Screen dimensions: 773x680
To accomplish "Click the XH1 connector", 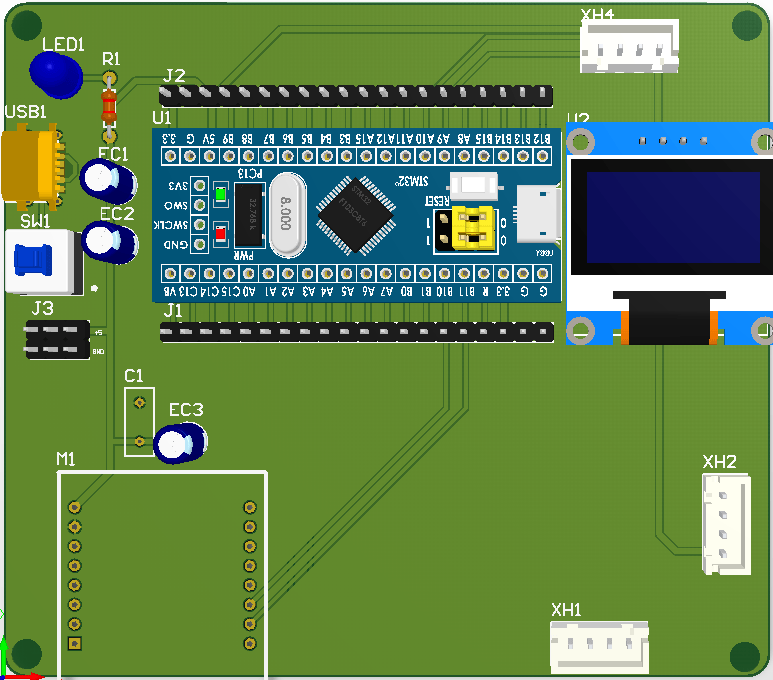I will [x=599, y=647].
